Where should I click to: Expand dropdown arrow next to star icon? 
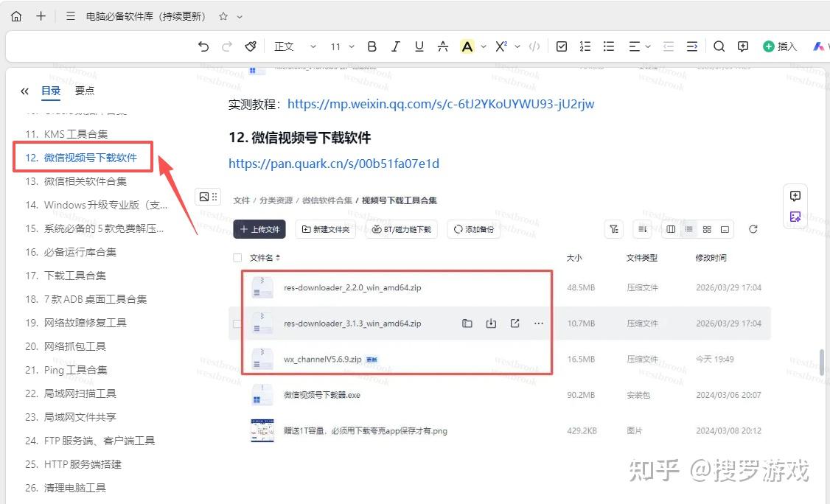[x=240, y=17]
